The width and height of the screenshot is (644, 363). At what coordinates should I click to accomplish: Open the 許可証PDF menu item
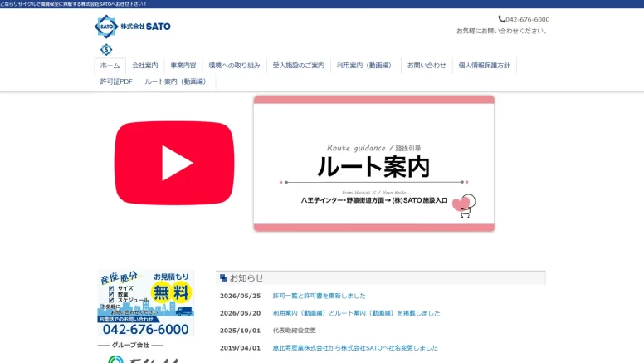pyautogui.click(x=117, y=81)
